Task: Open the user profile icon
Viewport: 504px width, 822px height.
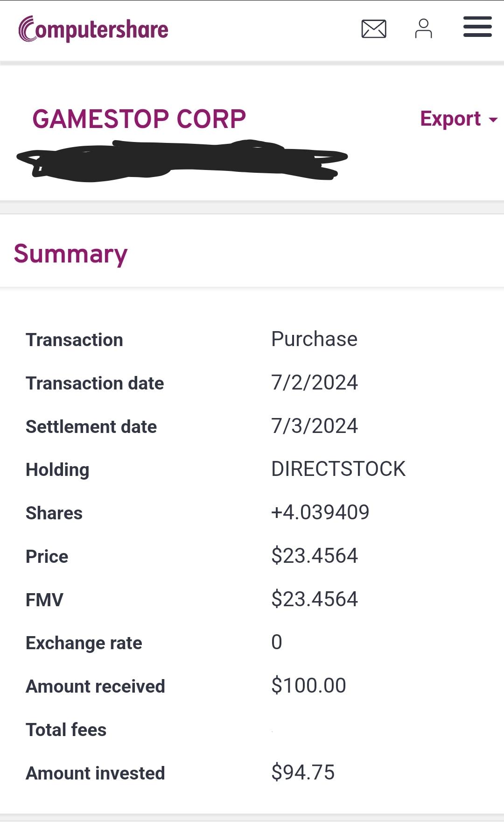Action: (423, 29)
